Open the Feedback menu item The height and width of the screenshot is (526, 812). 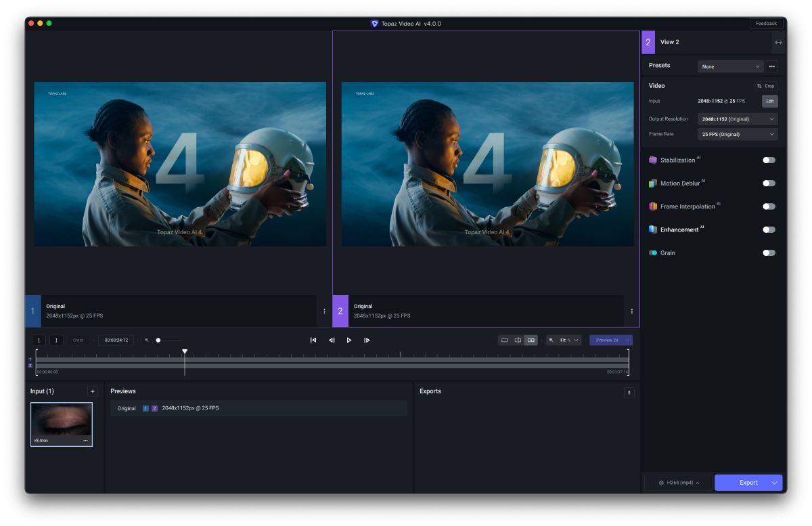pos(766,24)
